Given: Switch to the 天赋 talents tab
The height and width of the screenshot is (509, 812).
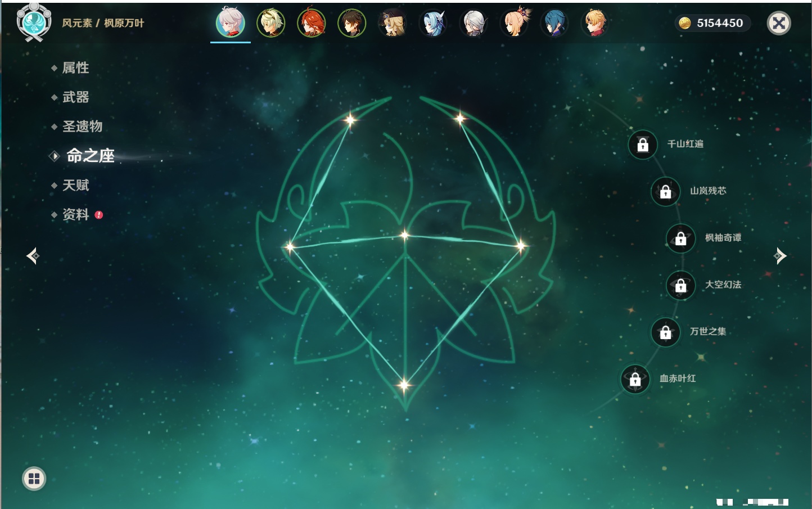Looking at the screenshot, I should [x=75, y=185].
